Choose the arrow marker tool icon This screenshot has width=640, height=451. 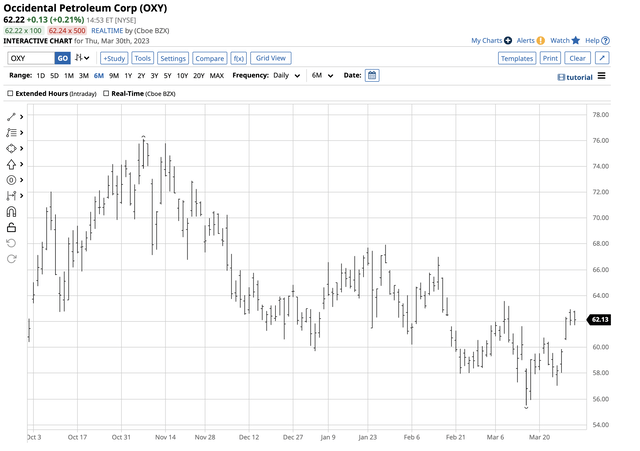coord(11,164)
